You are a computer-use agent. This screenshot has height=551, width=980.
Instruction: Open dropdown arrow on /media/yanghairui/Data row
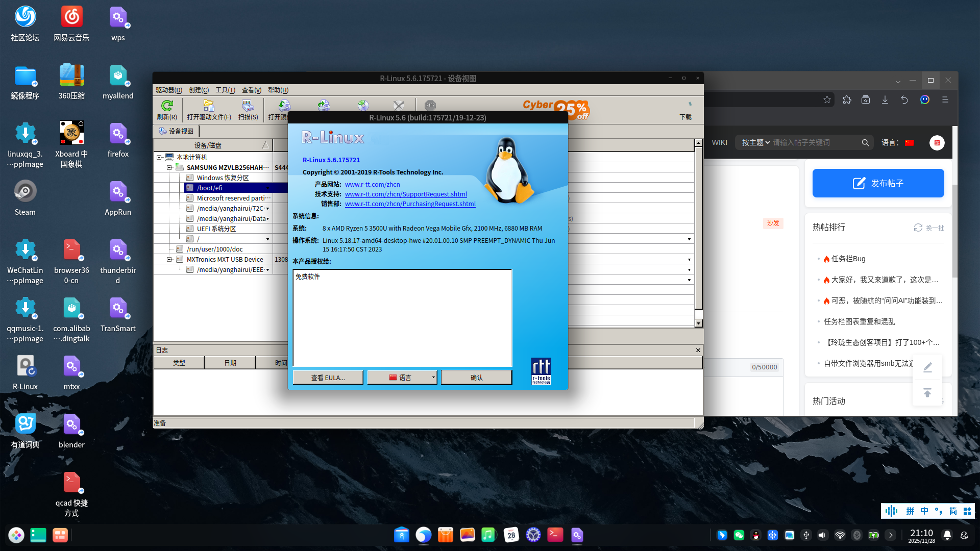tap(267, 218)
